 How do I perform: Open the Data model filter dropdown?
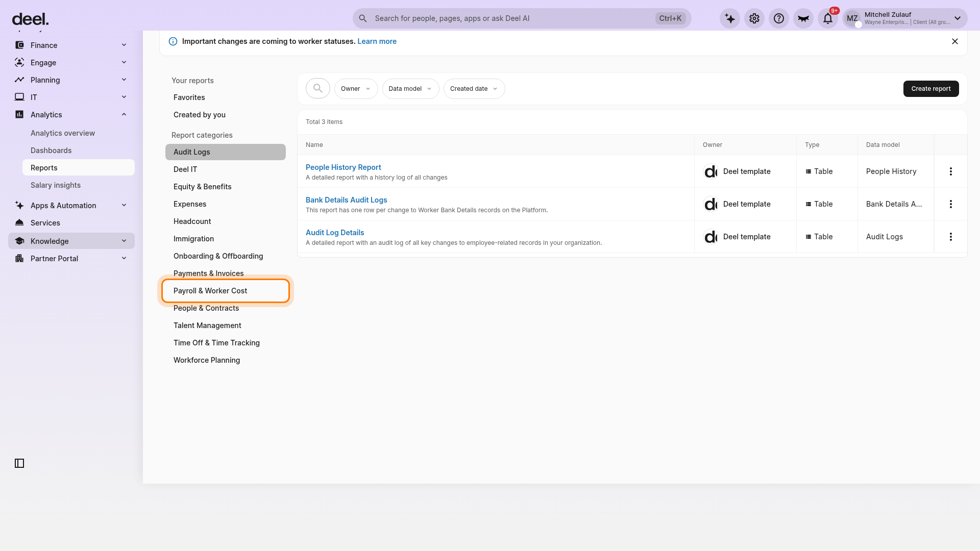[x=410, y=89]
